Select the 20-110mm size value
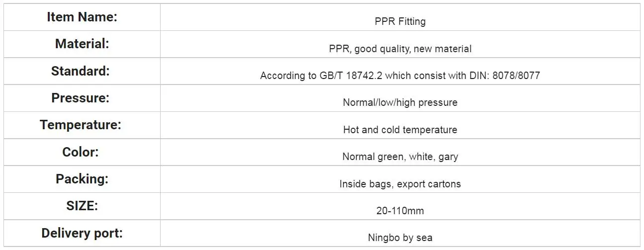This screenshot has height=250, width=644. [400, 211]
